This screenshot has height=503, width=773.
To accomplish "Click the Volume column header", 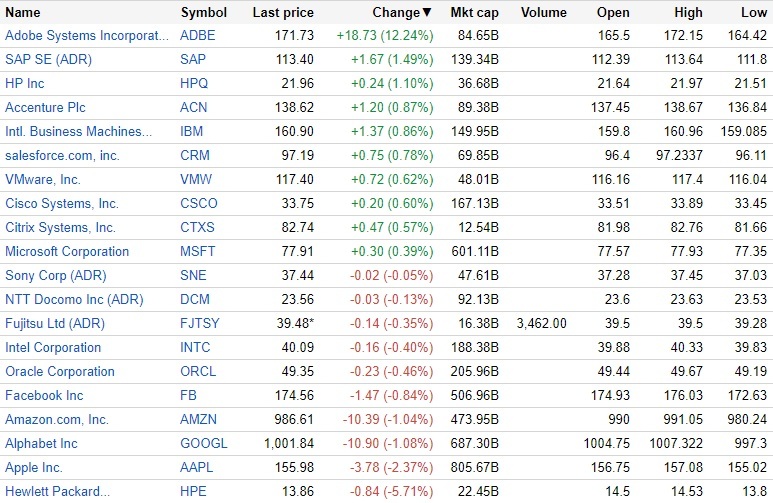I will click(x=543, y=13).
